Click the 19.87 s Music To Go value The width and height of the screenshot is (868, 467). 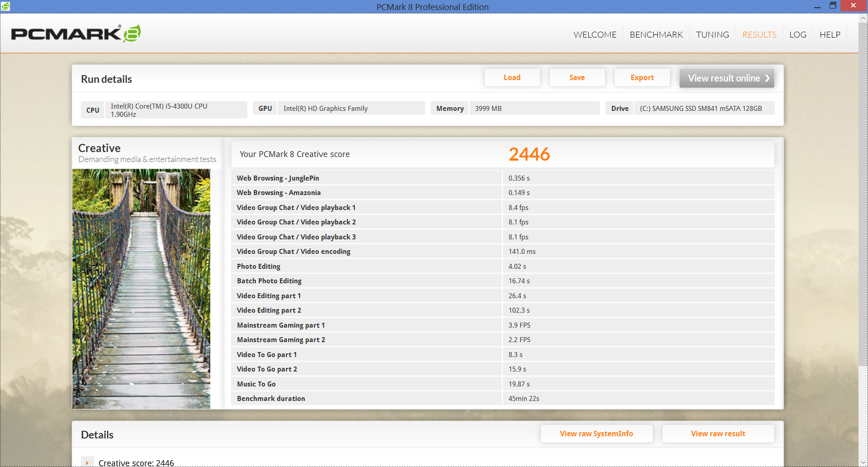(519, 384)
